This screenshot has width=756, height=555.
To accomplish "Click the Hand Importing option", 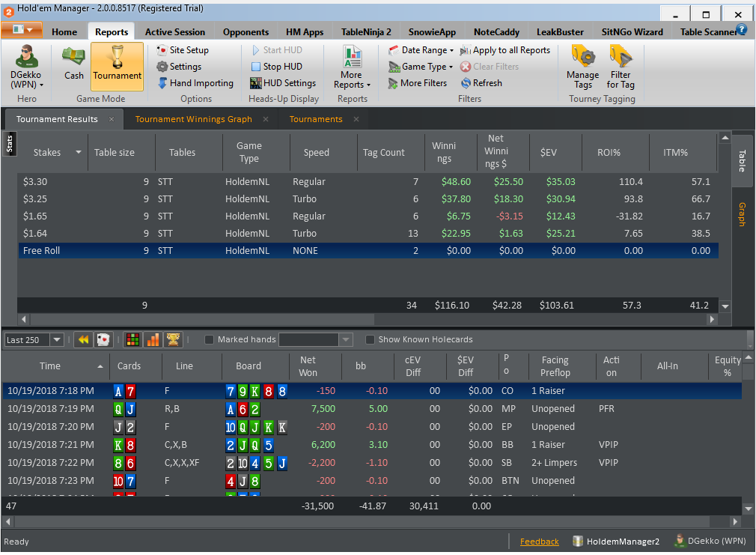I will (196, 83).
